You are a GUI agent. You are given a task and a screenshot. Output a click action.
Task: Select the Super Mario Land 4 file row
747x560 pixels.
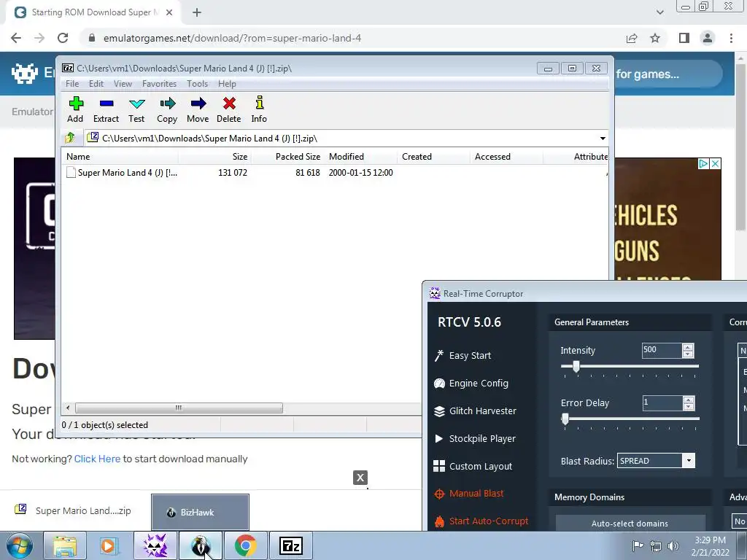click(x=336, y=172)
